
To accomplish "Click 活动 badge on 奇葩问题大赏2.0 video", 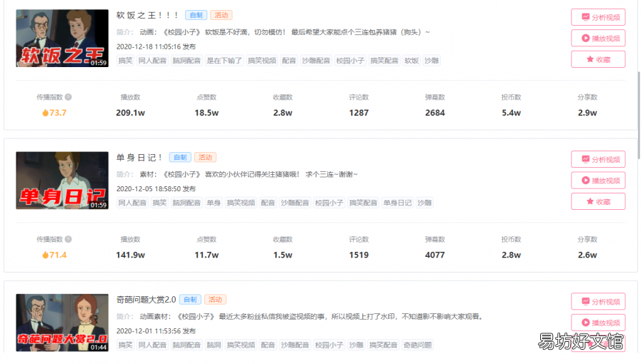I will [x=215, y=299].
